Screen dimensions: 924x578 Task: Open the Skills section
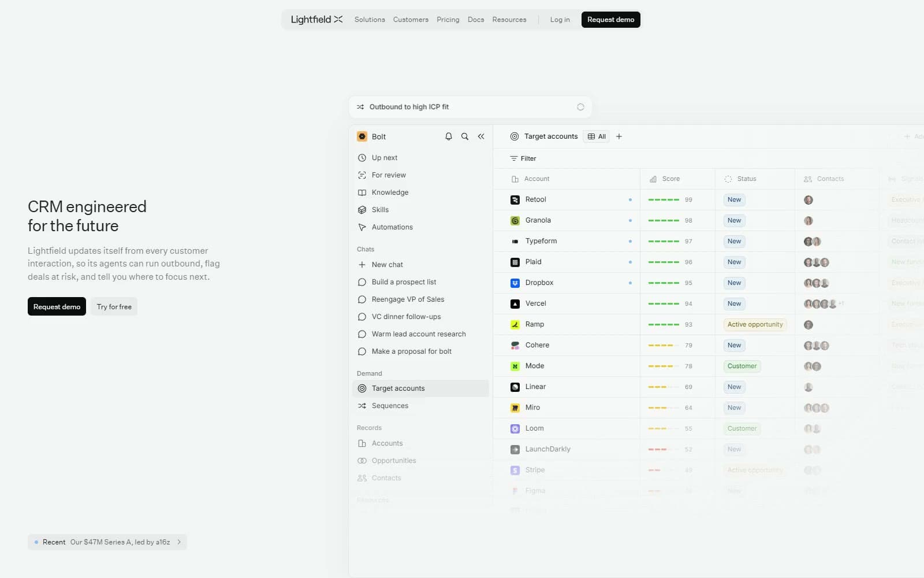tap(420, 210)
